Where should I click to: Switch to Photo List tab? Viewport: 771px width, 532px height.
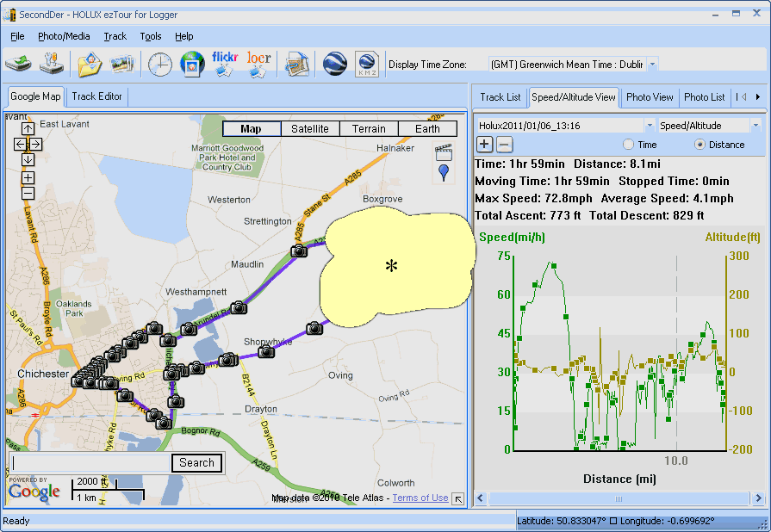pos(704,97)
